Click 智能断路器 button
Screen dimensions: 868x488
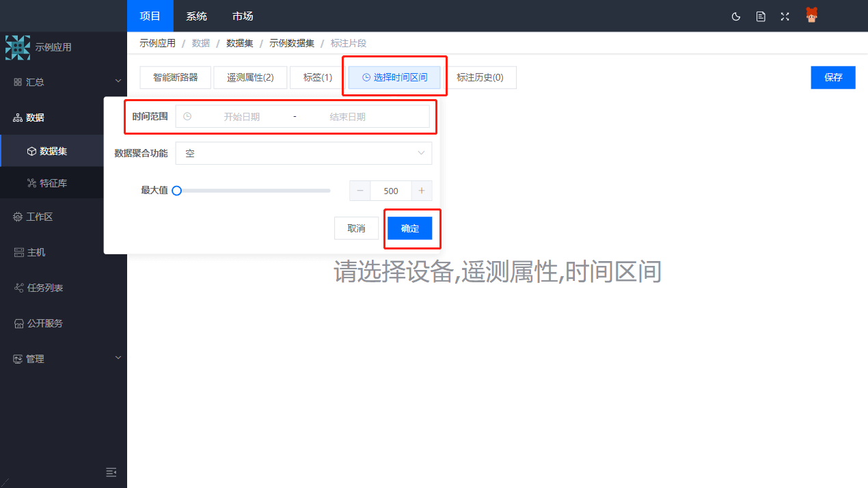[176, 77]
